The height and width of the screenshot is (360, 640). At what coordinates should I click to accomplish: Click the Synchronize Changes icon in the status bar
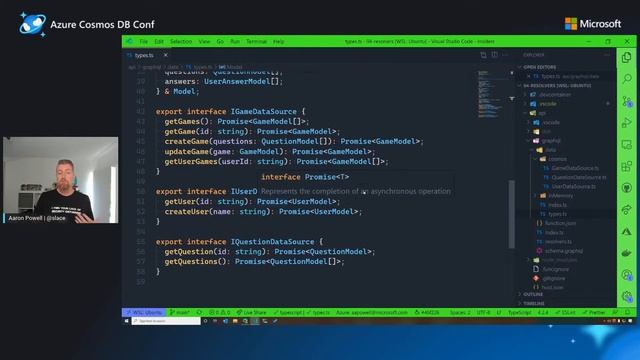(199, 312)
